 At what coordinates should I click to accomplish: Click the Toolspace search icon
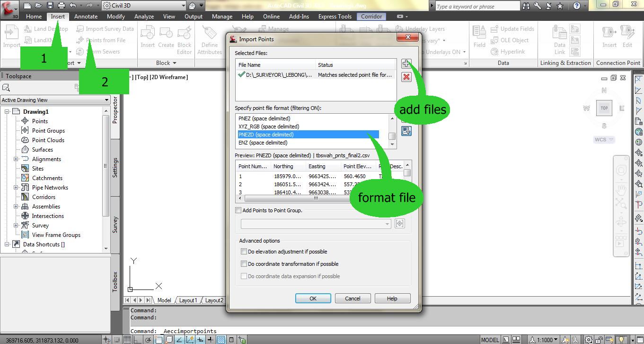[6, 88]
